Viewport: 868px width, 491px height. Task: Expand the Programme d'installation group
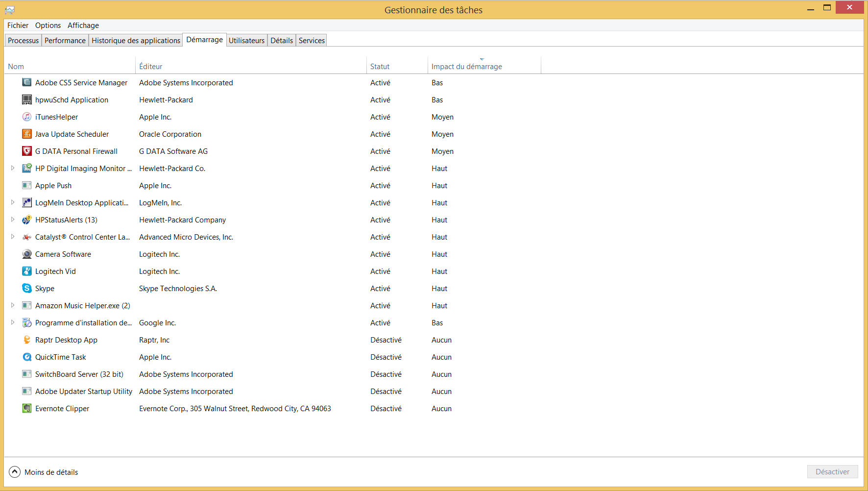pyautogui.click(x=13, y=322)
